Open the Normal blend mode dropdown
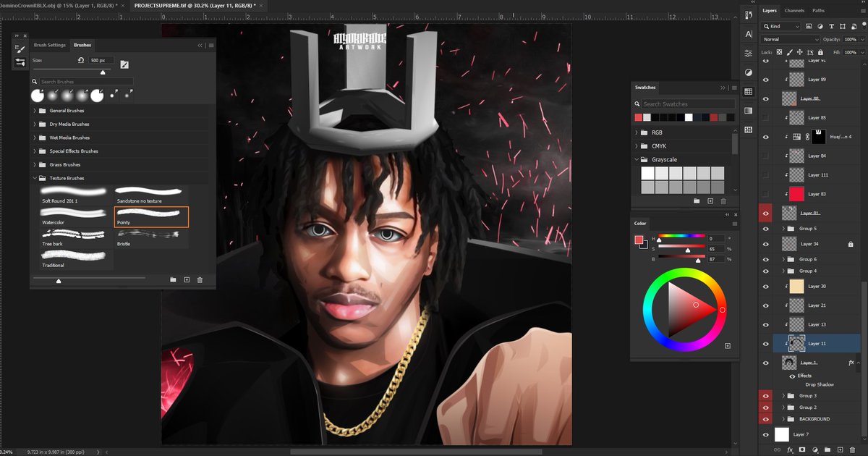The image size is (868, 456). coord(789,39)
